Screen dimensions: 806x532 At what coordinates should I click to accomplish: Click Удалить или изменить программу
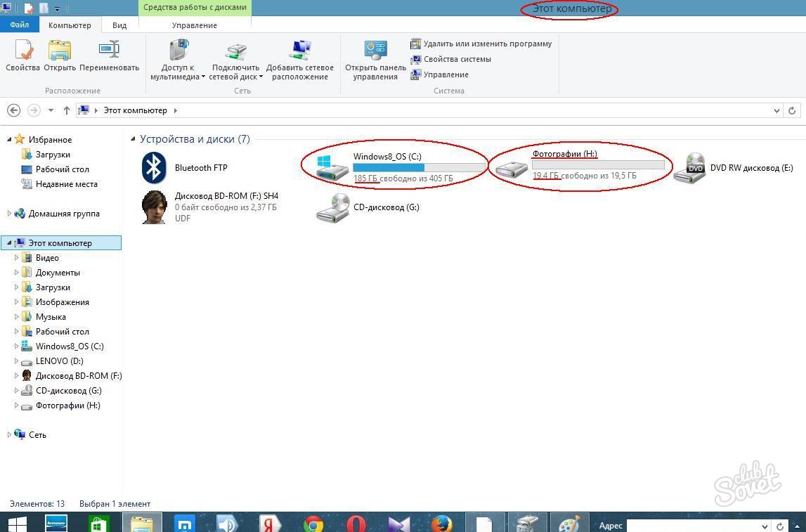click(x=487, y=44)
